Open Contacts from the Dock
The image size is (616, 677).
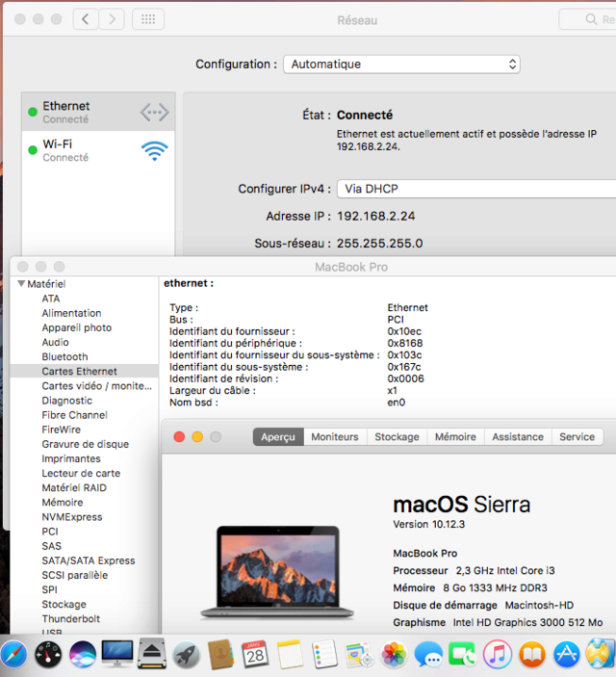pyautogui.click(x=220, y=655)
